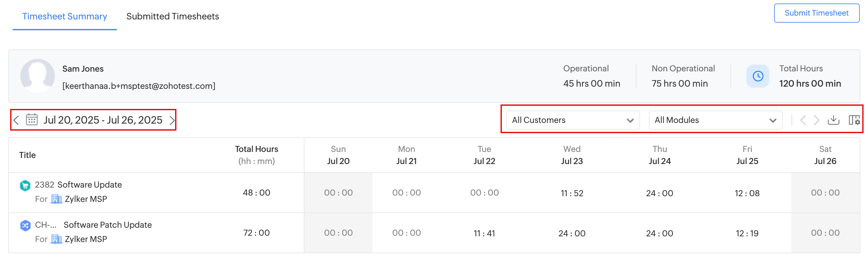This screenshot has width=868, height=272.
Task: Switch to Timesheet Summary tab
Action: (x=64, y=16)
